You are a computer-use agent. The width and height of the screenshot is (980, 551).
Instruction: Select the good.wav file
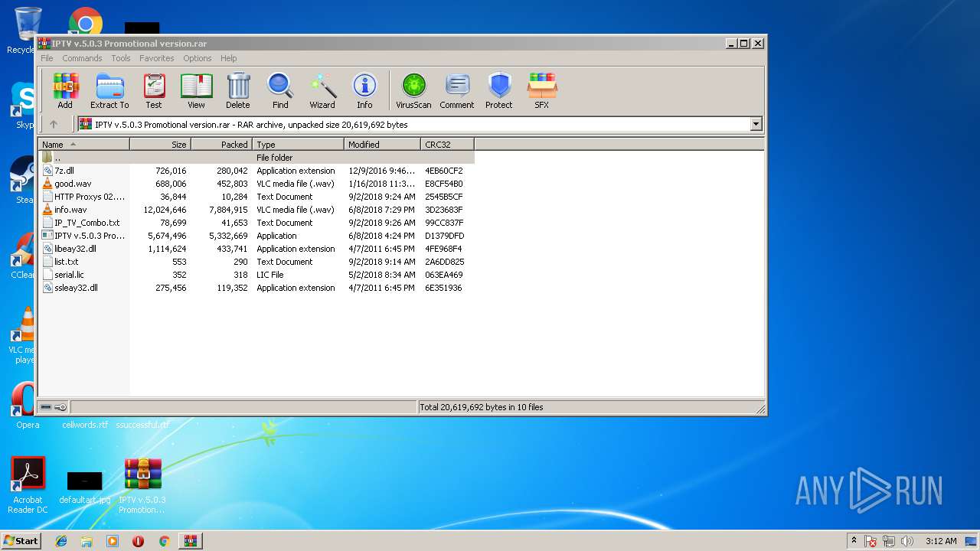256,184
